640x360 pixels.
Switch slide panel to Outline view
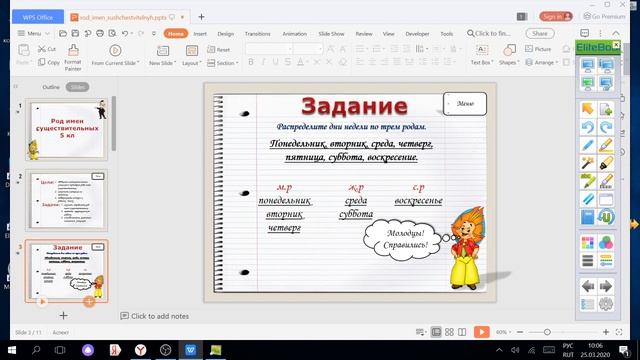pyautogui.click(x=51, y=87)
